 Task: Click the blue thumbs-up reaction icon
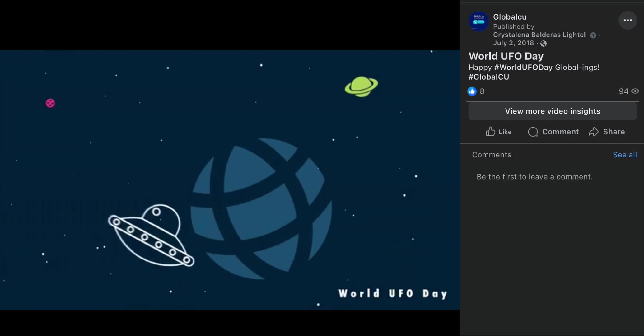coord(472,91)
